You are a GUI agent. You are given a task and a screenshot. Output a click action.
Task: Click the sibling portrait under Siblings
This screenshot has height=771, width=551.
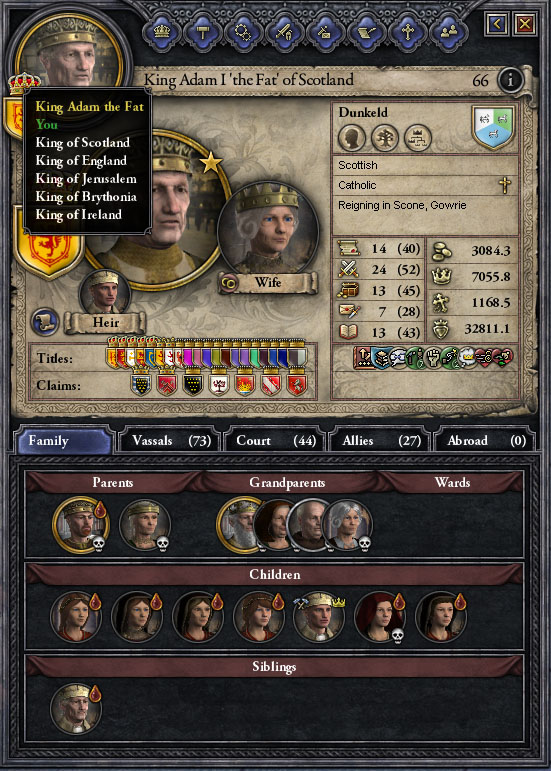tap(76, 709)
